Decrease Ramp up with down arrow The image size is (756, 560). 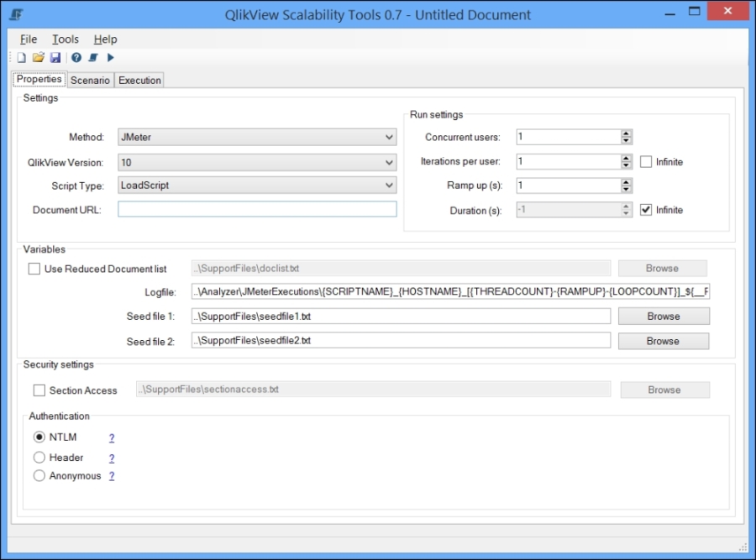(x=627, y=190)
